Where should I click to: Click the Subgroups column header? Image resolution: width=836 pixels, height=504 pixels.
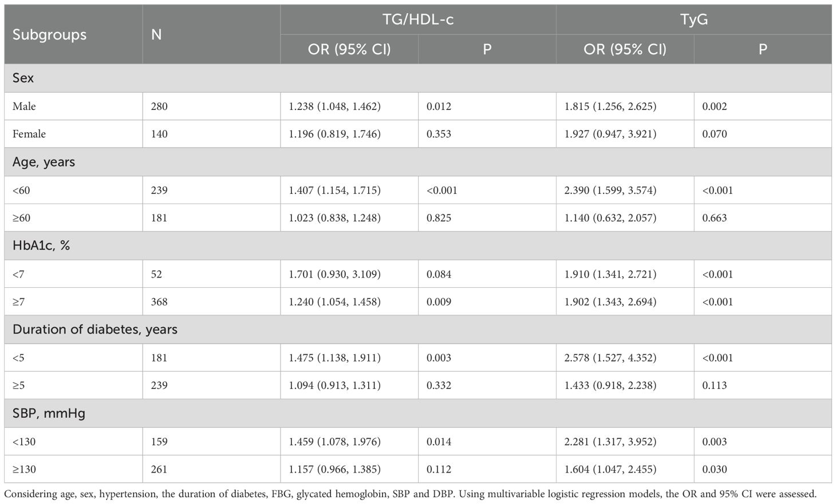[x=50, y=34]
